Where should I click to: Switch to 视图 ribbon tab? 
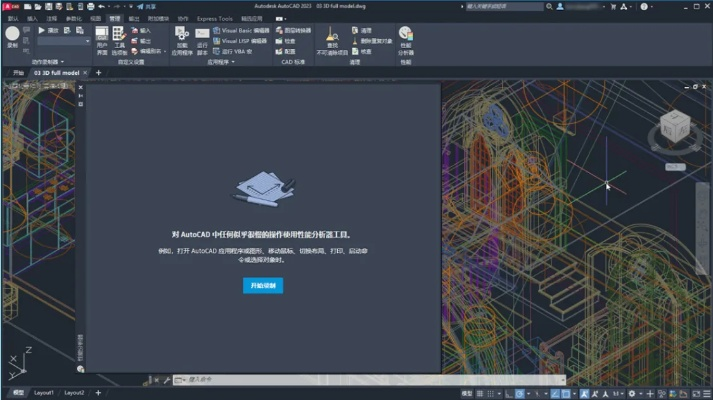pos(95,19)
